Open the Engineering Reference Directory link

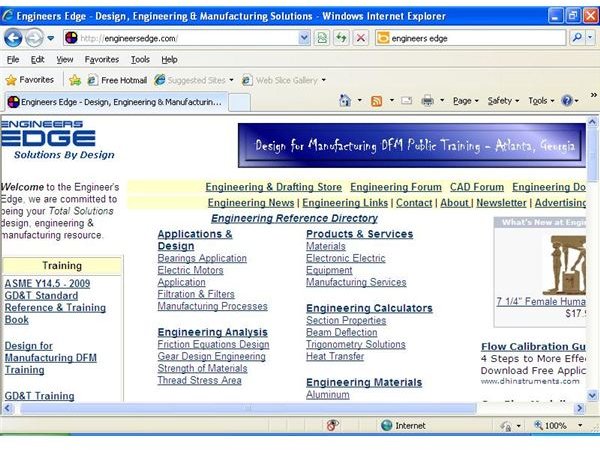pyautogui.click(x=295, y=218)
